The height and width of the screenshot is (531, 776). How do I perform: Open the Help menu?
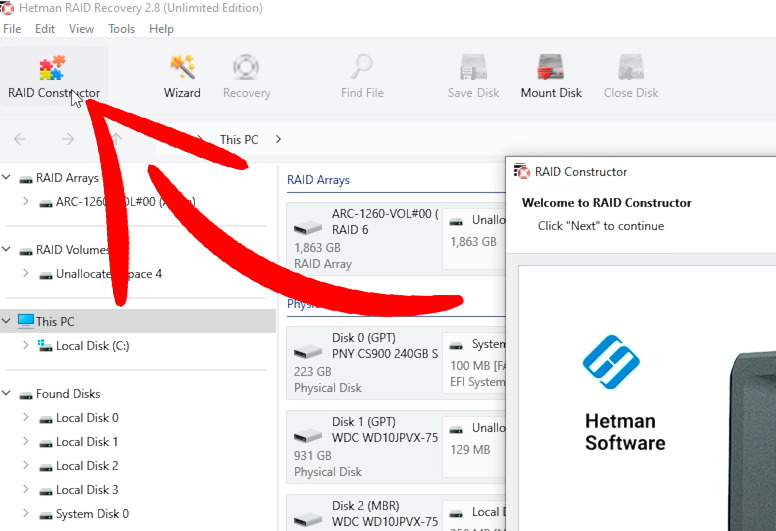tap(161, 29)
